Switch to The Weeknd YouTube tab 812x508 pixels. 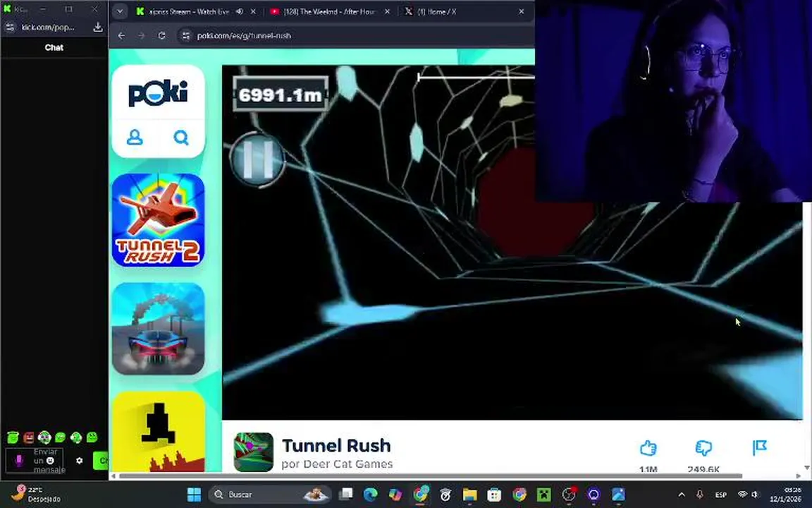(329, 11)
